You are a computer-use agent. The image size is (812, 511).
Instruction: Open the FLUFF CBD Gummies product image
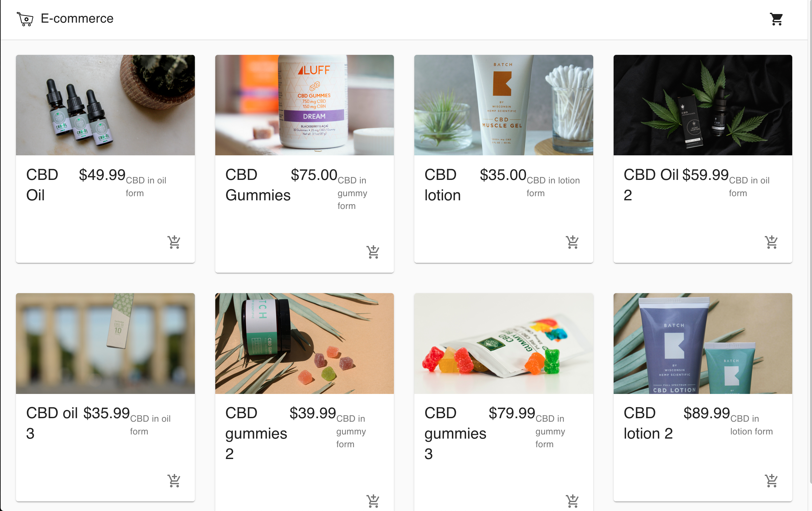point(304,105)
